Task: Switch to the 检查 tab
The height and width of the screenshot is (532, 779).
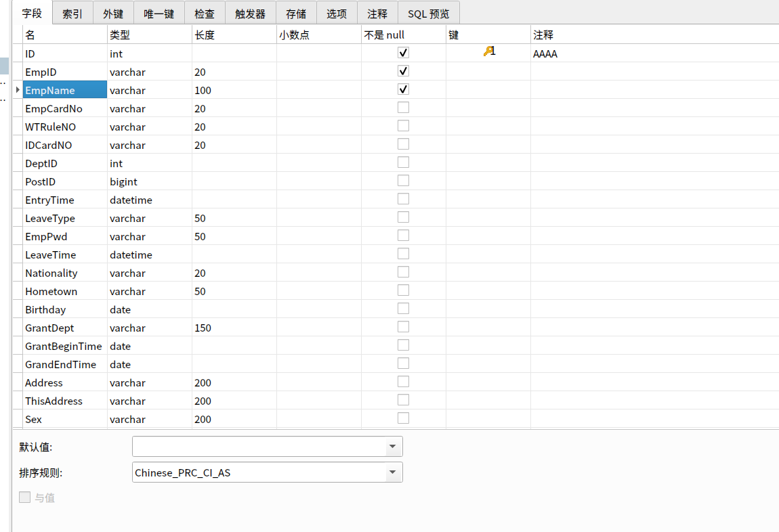Action: click(205, 14)
